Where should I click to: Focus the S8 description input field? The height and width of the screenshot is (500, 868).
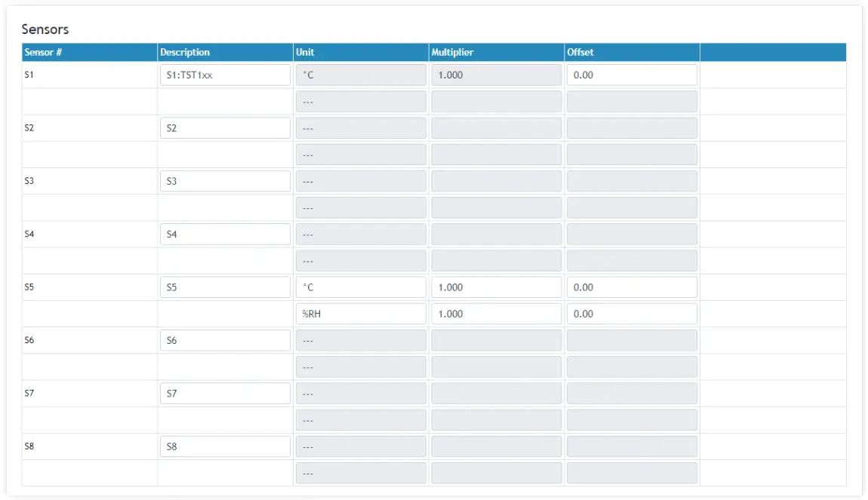click(225, 446)
